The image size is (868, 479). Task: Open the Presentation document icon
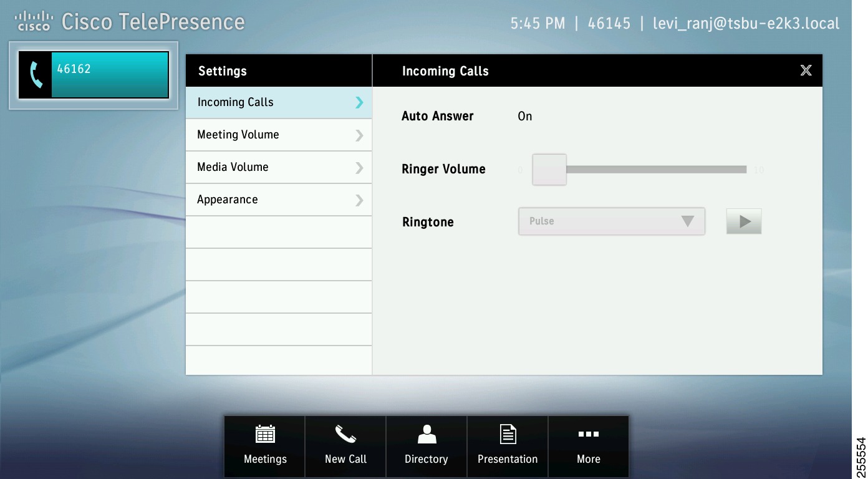(x=508, y=434)
